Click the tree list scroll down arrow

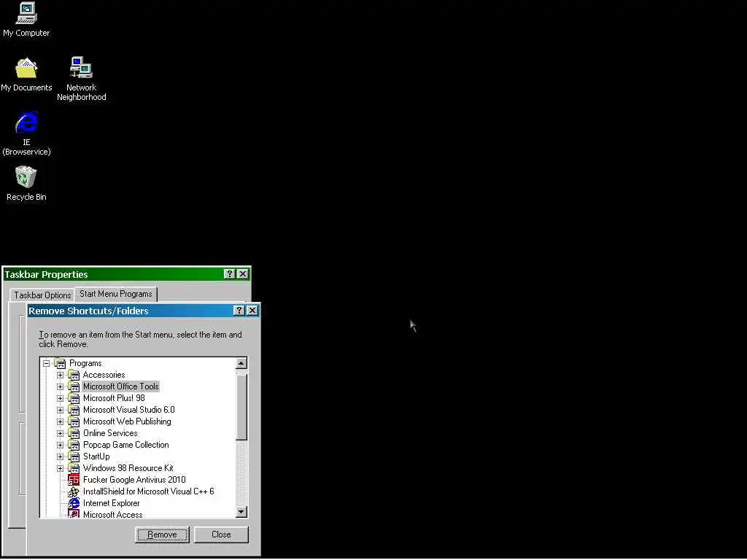pyautogui.click(x=241, y=512)
